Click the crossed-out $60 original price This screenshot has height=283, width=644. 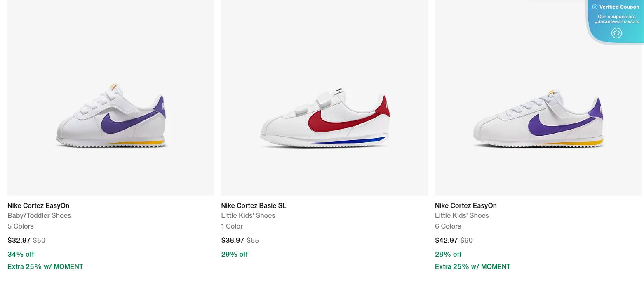click(x=467, y=240)
